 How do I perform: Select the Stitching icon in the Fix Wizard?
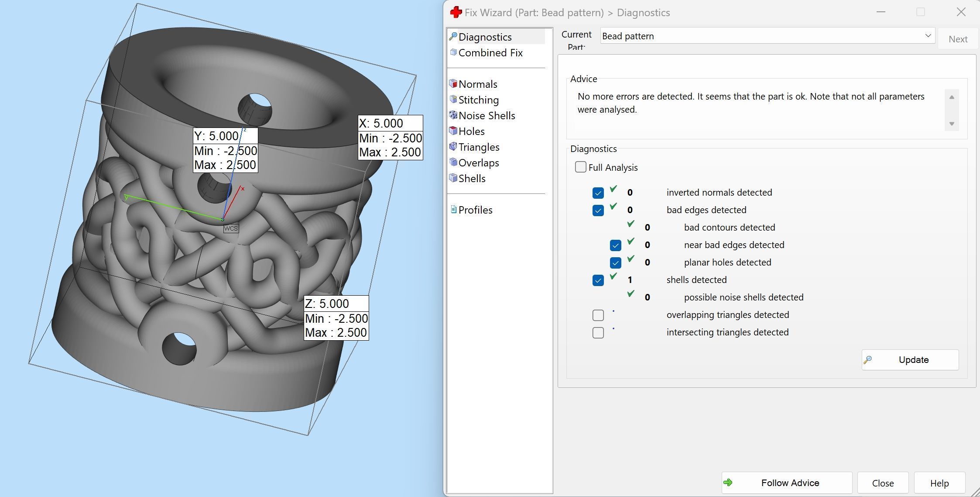point(453,99)
